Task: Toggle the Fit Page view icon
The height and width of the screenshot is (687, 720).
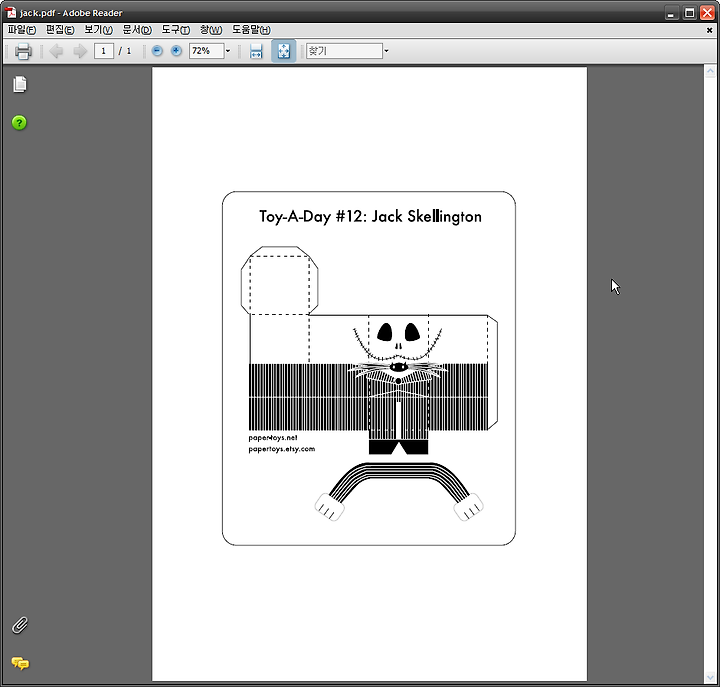Action: (283, 51)
